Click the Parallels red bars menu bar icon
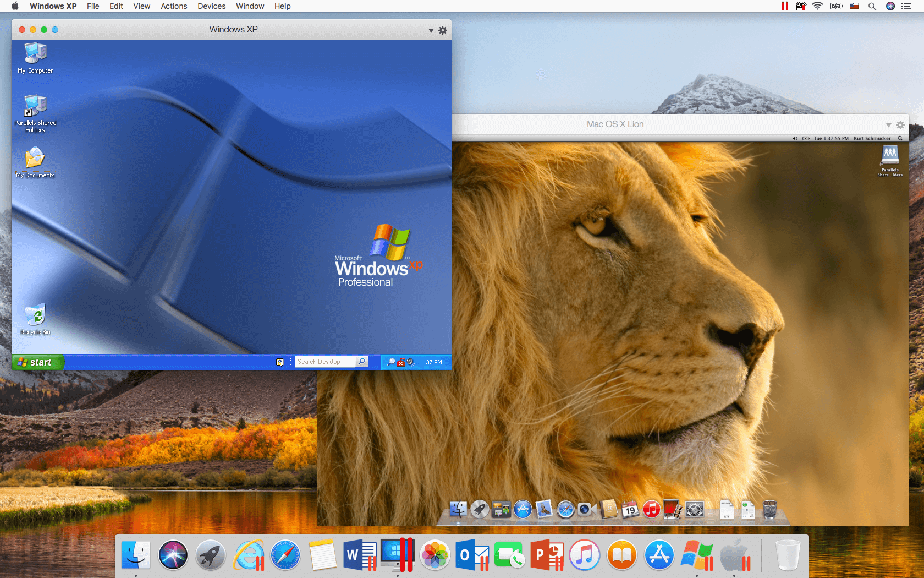 [x=784, y=6]
